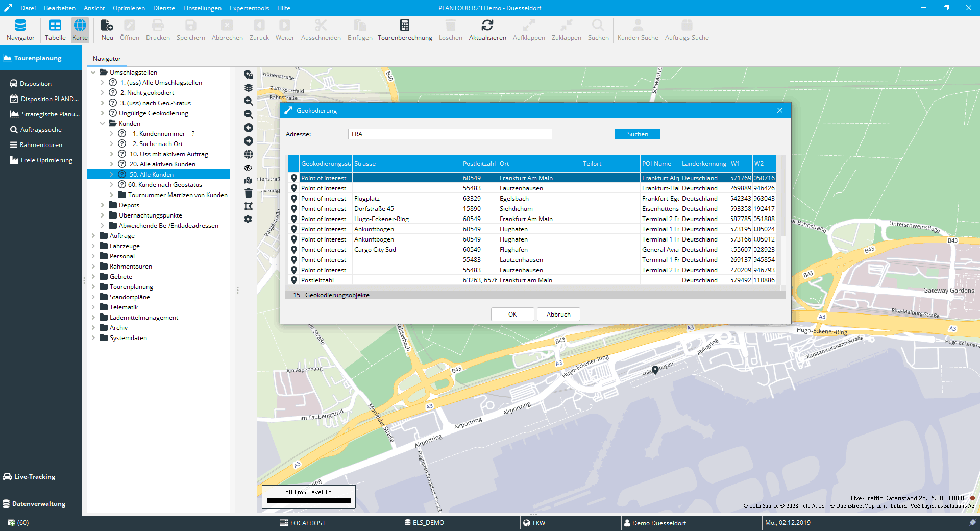The height and width of the screenshot is (531, 980).
Task: Sort by Postleitzahl column header
Action: tap(479, 164)
